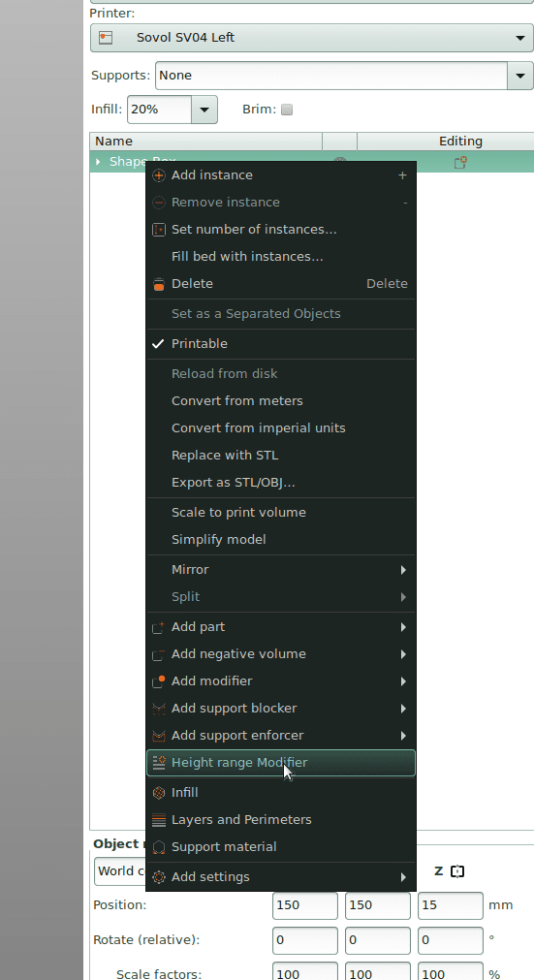This screenshot has height=980, width=534.
Task: Click the Add support blocker icon
Action: (159, 709)
